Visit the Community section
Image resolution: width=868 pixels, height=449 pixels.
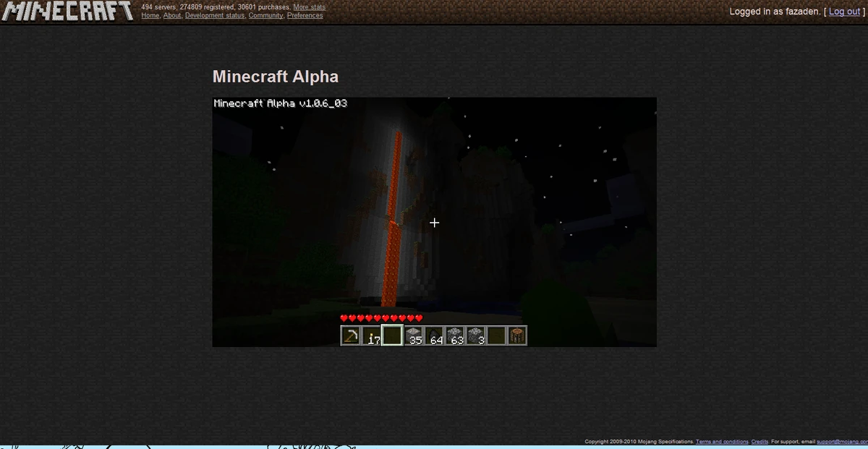point(266,15)
